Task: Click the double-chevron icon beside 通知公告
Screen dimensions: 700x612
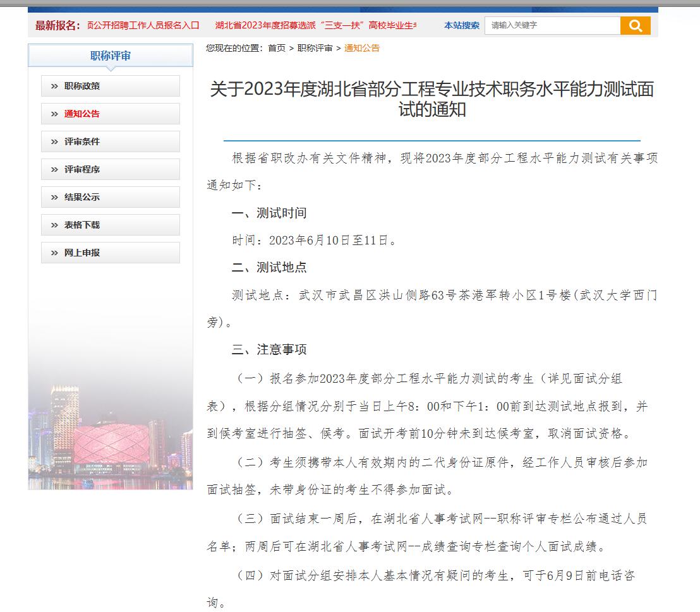Action: click(54, 114)
